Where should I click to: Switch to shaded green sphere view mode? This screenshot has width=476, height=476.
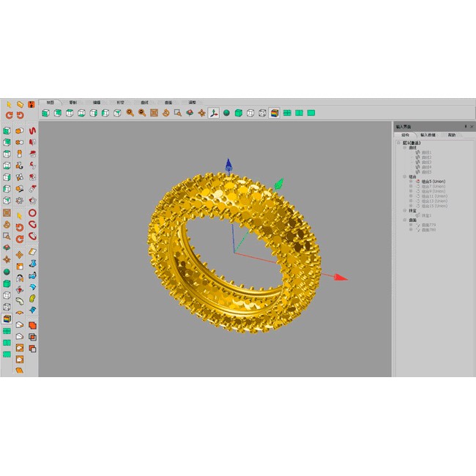click(226, 113)
